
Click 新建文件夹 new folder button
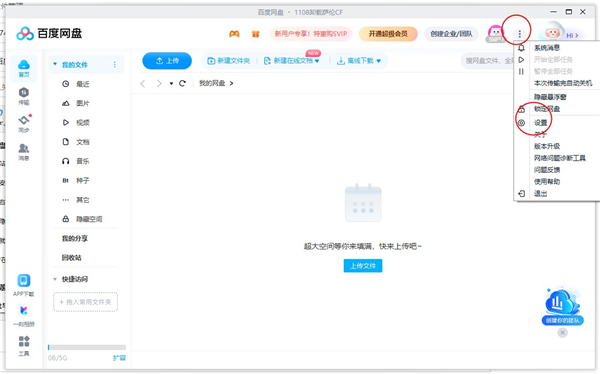tap(228, 61)
